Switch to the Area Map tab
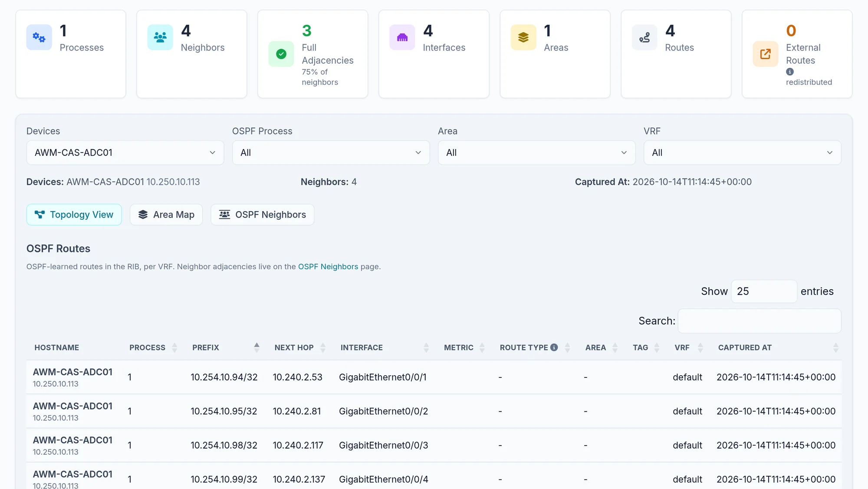 click(166, 215)
